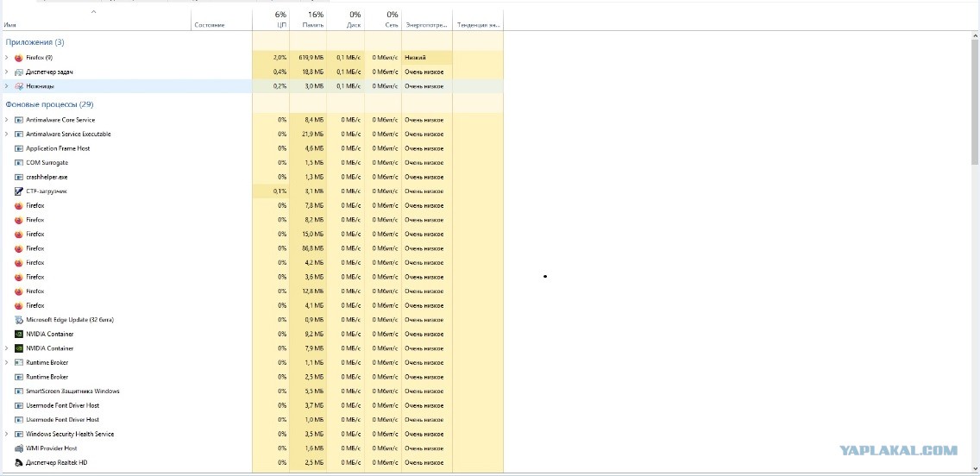Click the vertical scrollbar on the right

pyautogui.click(x=976, y=103)
